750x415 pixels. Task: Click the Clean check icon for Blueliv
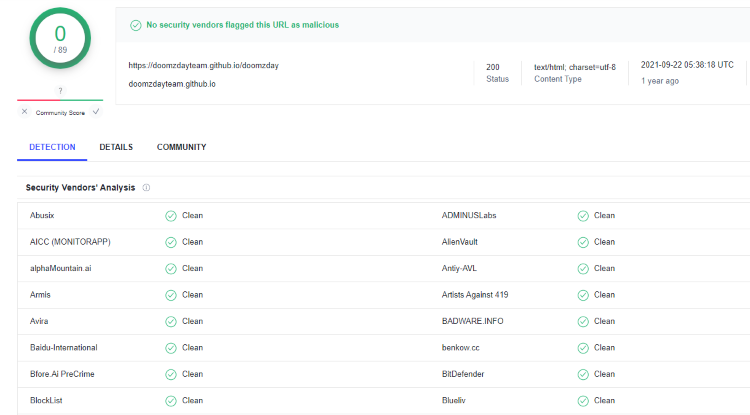pyautogui.click(x=583, y=401)
